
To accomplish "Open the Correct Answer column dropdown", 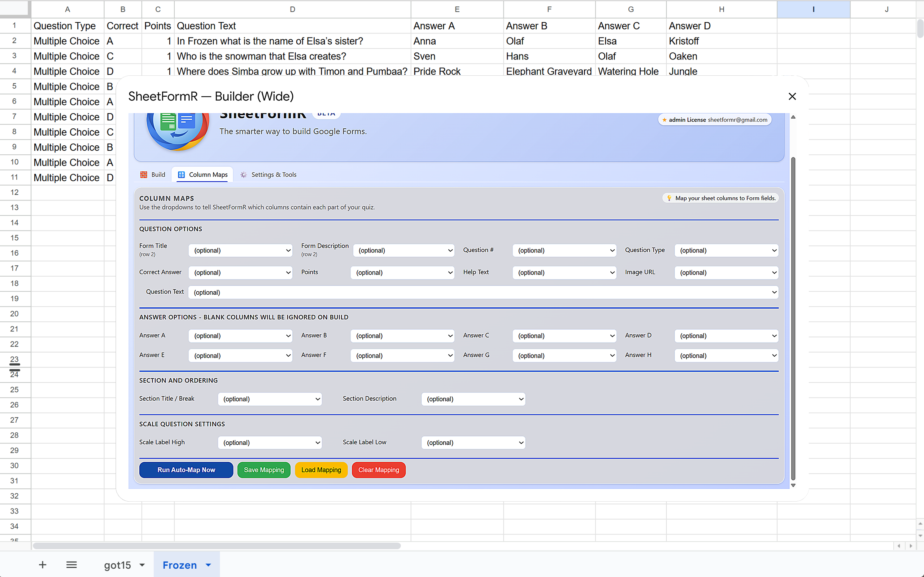I will click(240, 272).
